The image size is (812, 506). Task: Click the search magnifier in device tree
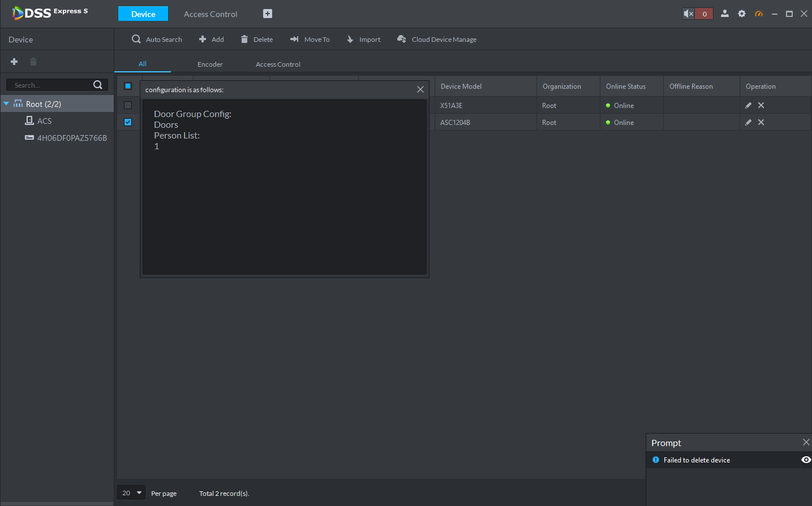[98, 85]
